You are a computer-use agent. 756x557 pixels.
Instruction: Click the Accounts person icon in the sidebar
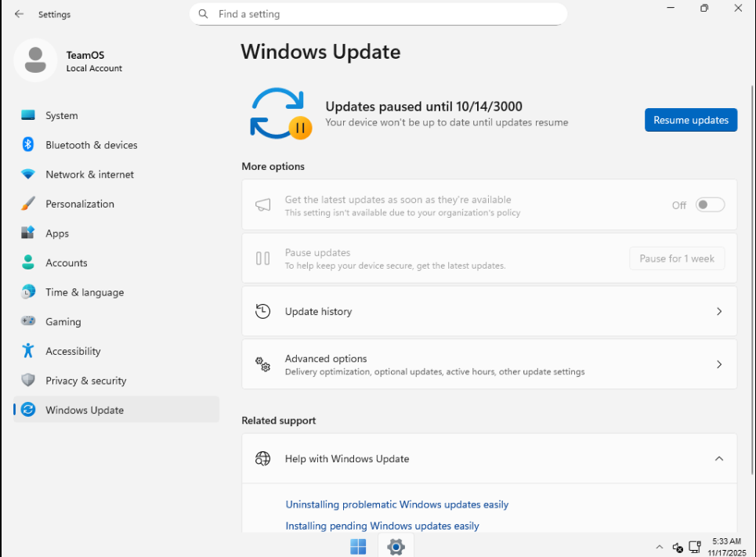(28, 262)
